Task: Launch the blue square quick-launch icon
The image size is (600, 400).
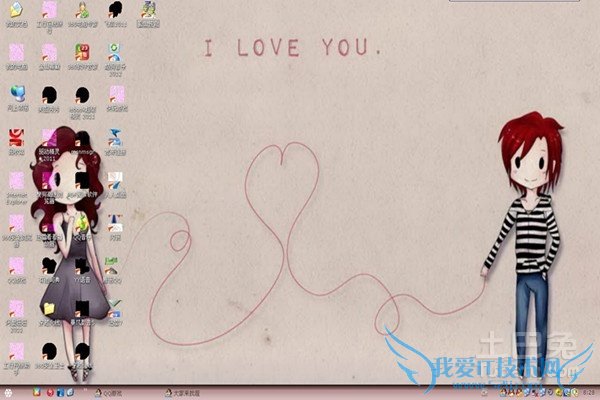Action: pos(60,392)
